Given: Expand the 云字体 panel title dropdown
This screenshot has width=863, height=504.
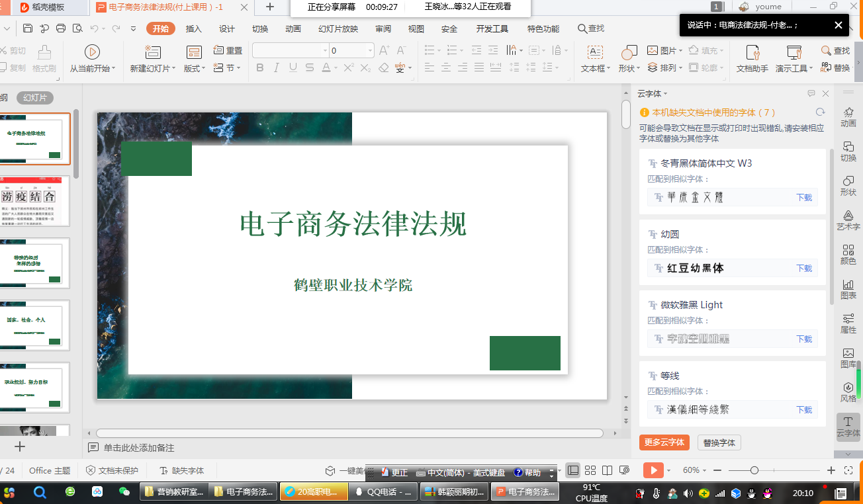Looking at the screenshot, I should [665, 94].
